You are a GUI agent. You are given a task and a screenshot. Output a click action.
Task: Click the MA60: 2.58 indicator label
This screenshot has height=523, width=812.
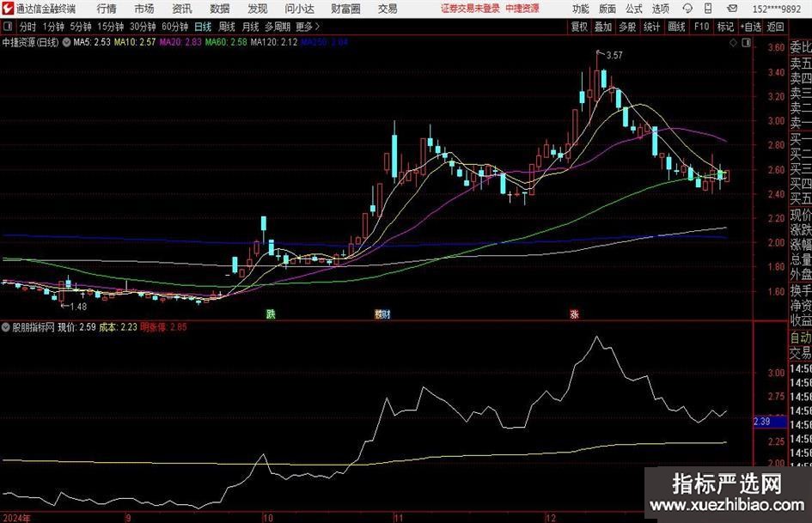click(226, 42)
